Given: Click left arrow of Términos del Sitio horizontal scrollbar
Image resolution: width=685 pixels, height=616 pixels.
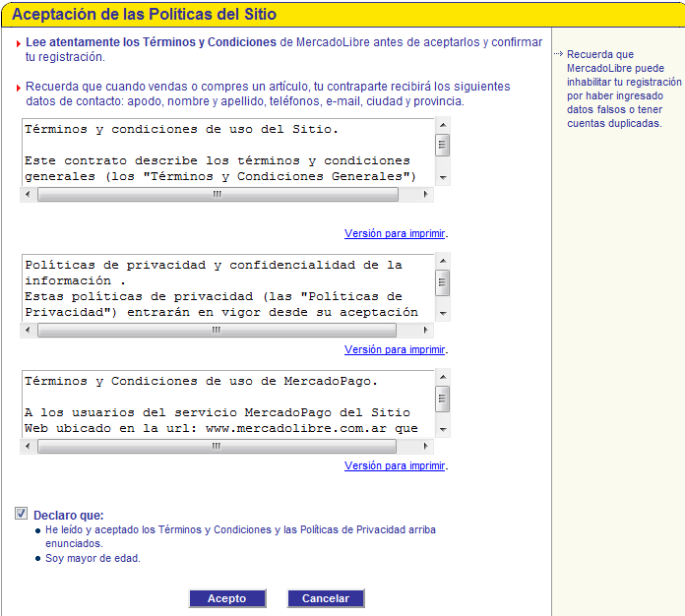Looking at the screenshot, I should 28,194.
